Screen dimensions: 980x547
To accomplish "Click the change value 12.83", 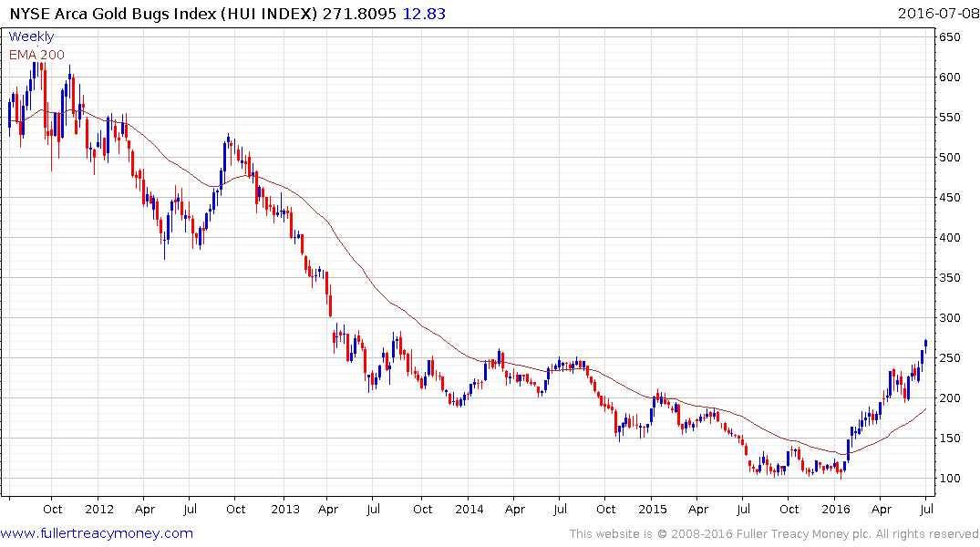I will pos(424,14).
